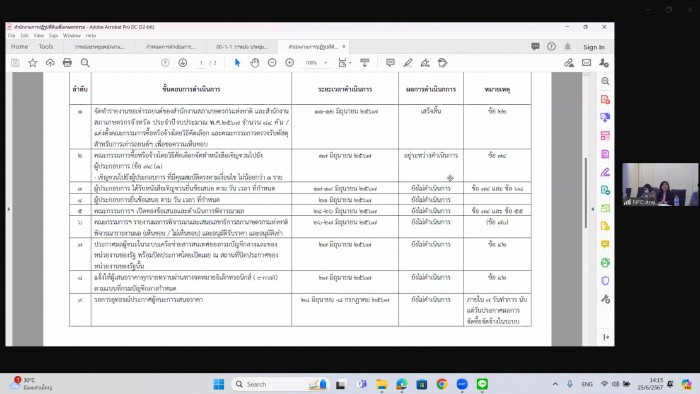Viewport: 700px width, 394px height.
Task: Bookmark file with star icon
Action: (33, 63)
